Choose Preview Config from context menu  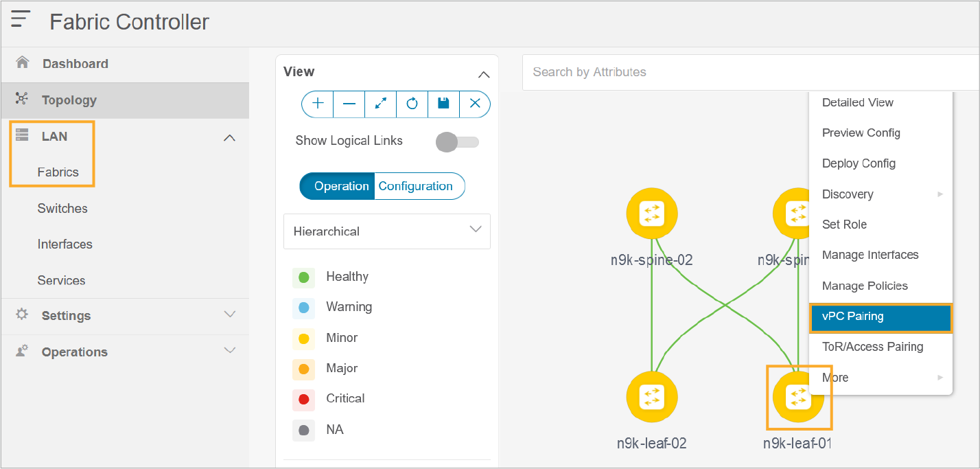pos(880,133)
